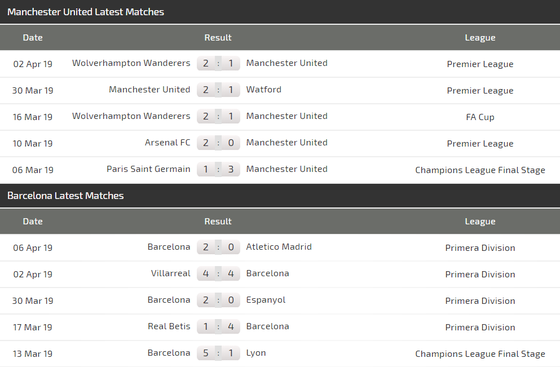Click Arsenal FC team name
The height and width of the screenshot is (367, 560).
168,143
